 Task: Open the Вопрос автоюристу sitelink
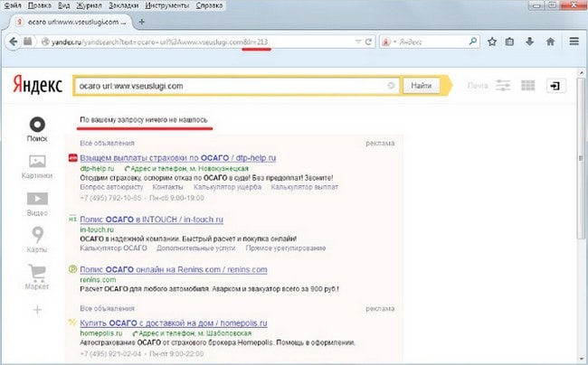(111, 187)
